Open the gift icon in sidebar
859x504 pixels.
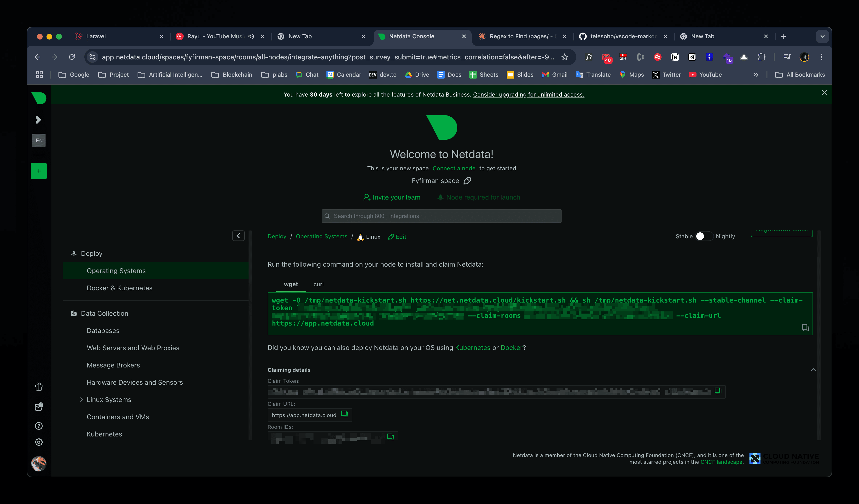pos(39,386)
